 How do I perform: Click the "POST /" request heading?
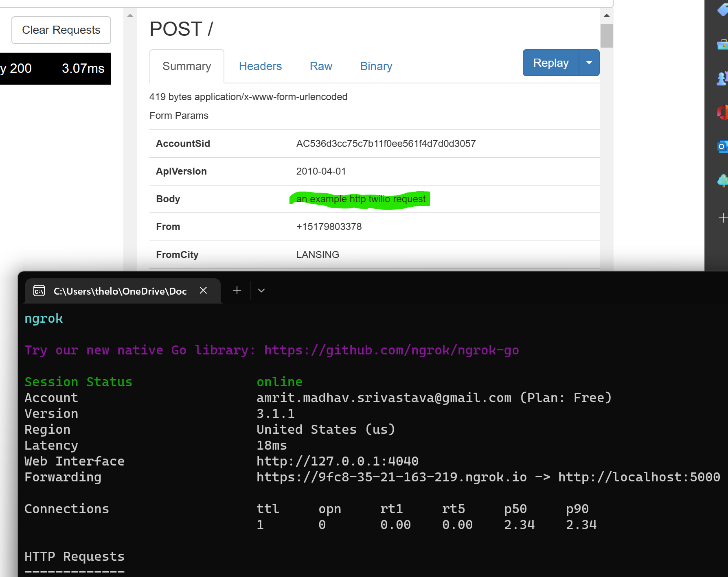tap(181, 29)
